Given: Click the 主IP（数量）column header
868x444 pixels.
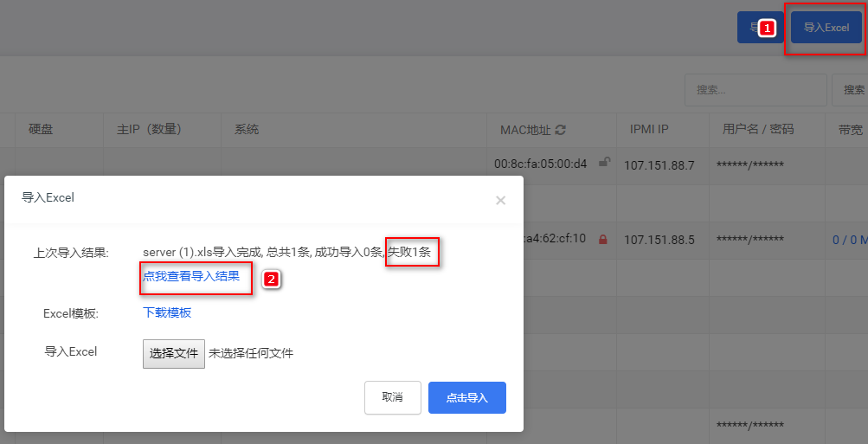Looking at the screenshot, I should click(150, 130).
